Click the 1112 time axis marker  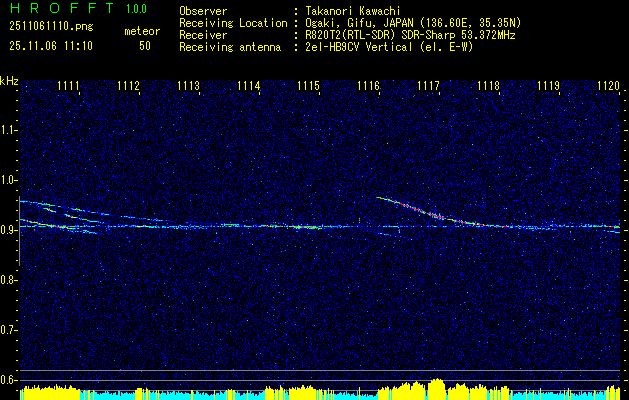(128, 85)
